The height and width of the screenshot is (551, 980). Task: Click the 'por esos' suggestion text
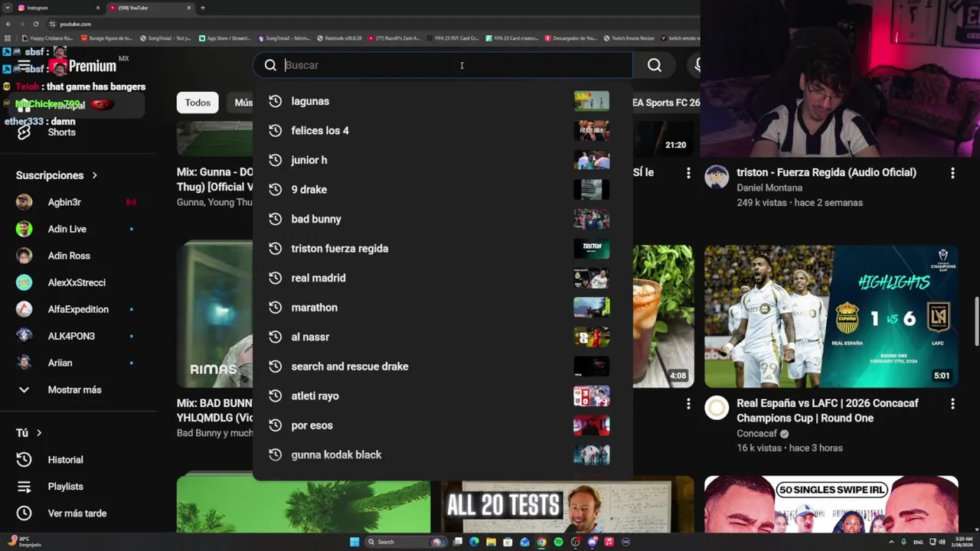pyautogui.click(x=312, y=425)
